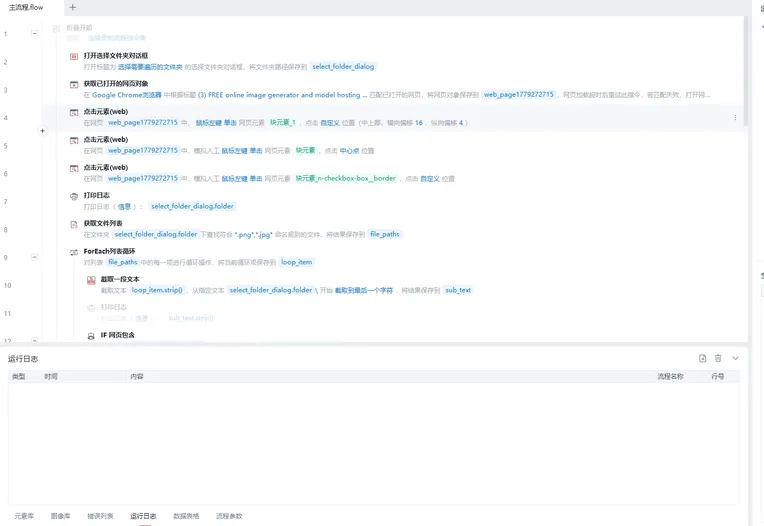
Task: Collapse the block at line 1
Action: coord(35,33)
